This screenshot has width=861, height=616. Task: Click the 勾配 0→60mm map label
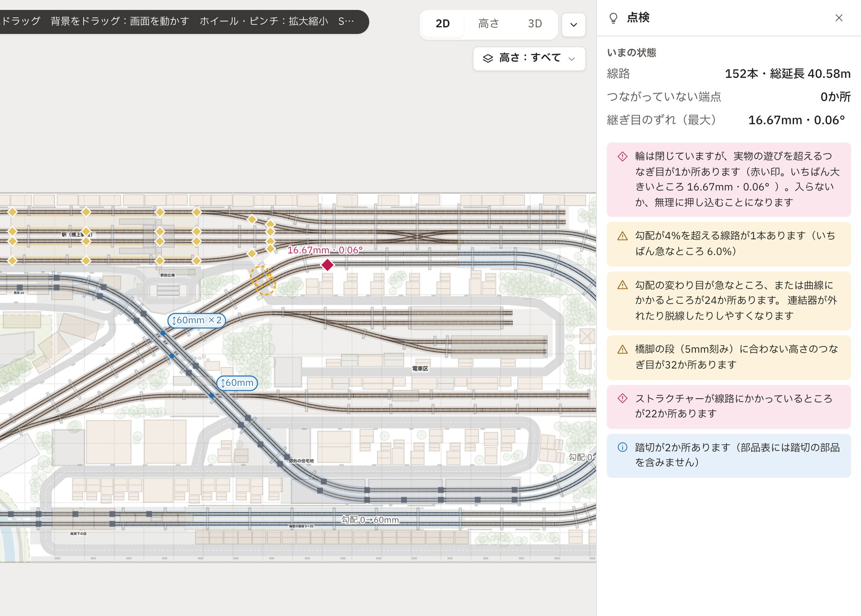pyautogui.click(x=370, y=519)
